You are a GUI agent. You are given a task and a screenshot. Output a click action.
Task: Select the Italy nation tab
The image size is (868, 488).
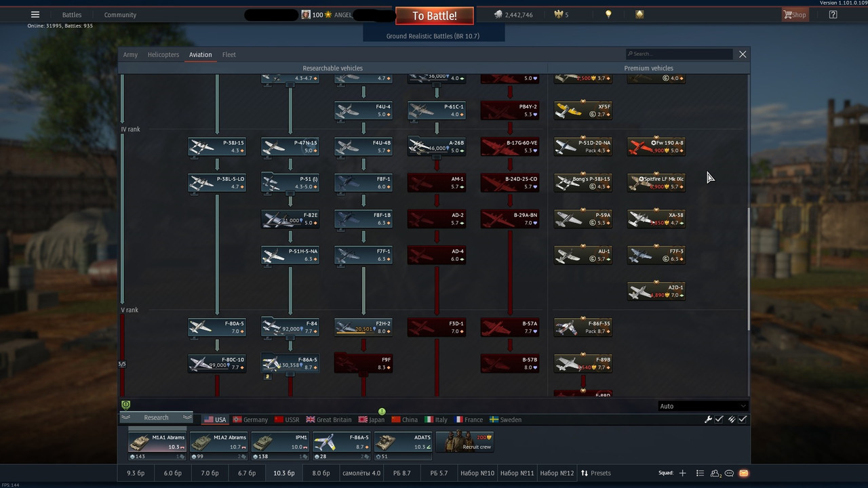tap(436, 420)
